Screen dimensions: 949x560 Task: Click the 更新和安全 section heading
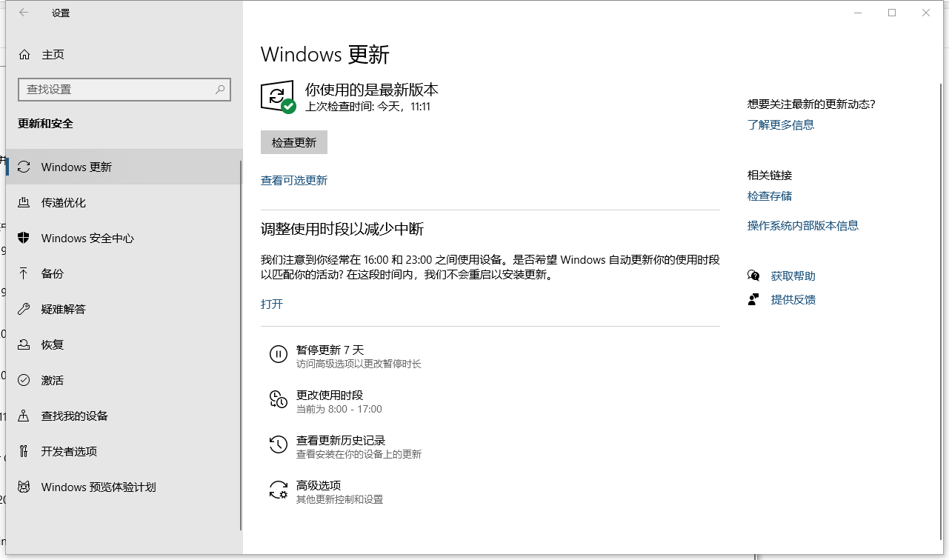pyautogui.click(x=46, y=124)
